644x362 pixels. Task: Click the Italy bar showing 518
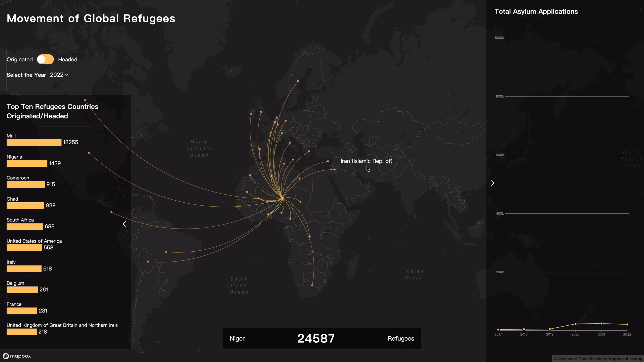[x=24, y=269]
